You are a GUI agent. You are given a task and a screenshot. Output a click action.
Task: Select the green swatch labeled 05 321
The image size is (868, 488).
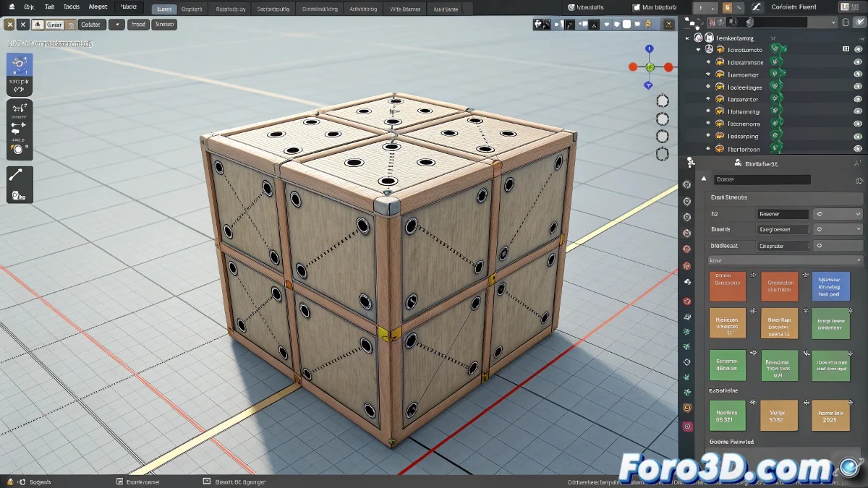[726, 415]
